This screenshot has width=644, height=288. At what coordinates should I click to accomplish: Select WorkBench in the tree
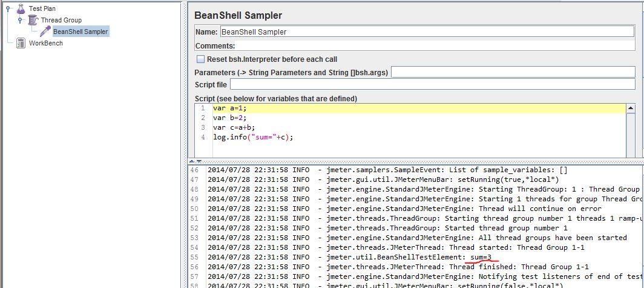[45, 43]
